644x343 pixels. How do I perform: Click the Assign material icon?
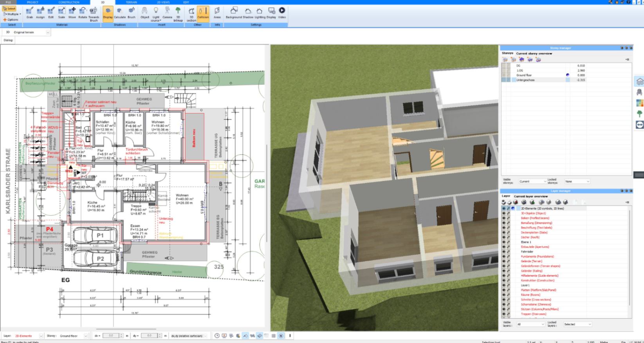coord(40,13)
